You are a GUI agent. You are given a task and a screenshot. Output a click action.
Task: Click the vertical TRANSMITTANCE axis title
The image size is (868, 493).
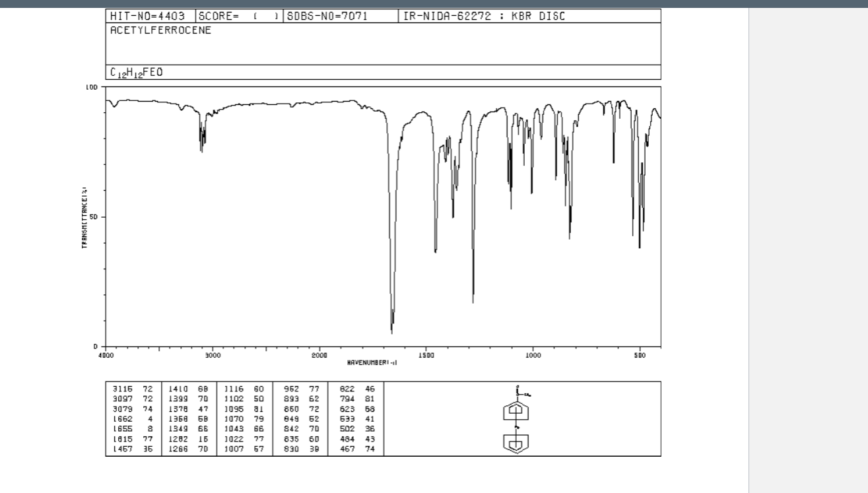84,216
